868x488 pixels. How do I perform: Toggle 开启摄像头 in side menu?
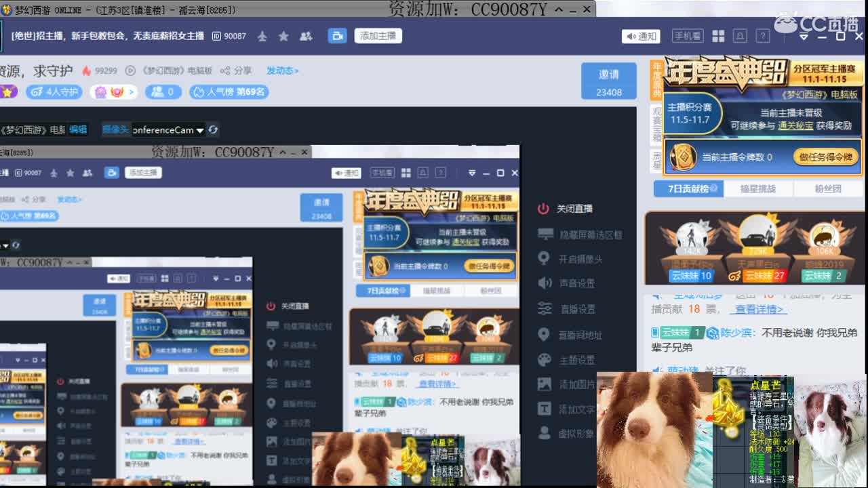coord(570,259)
